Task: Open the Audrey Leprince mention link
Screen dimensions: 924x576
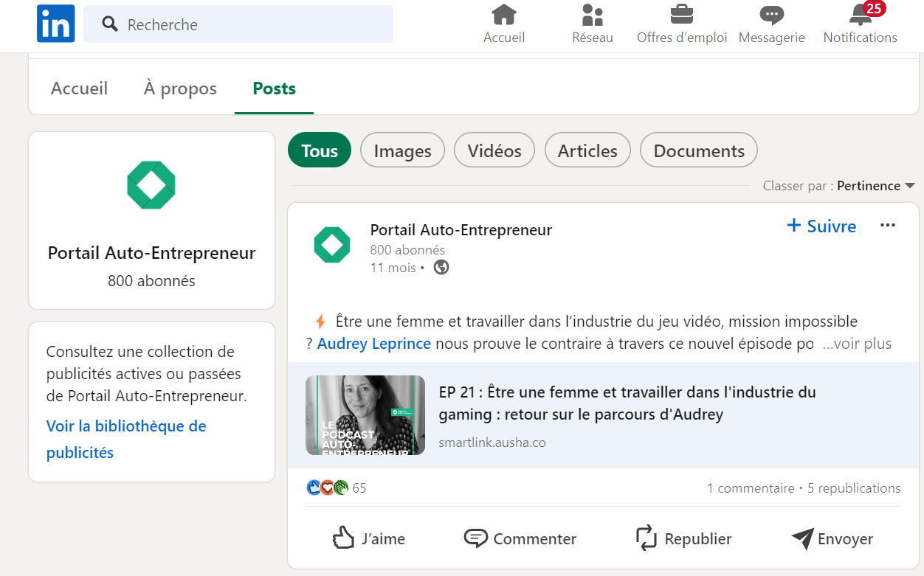Action: (374, 344)
